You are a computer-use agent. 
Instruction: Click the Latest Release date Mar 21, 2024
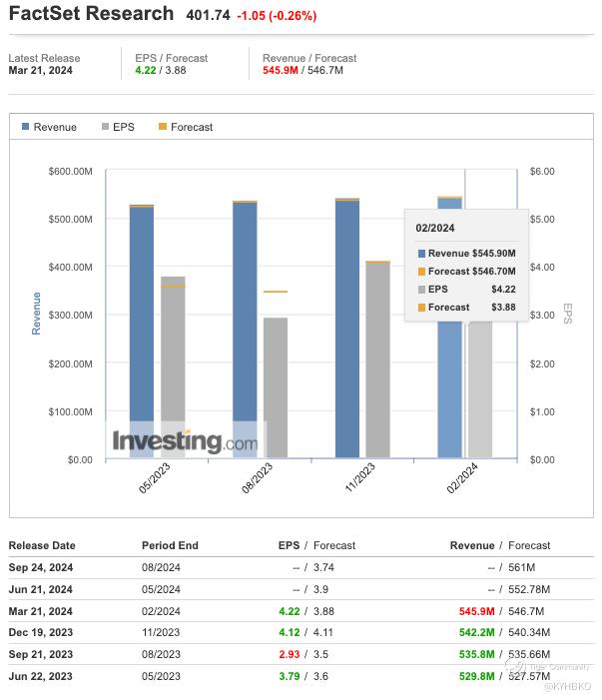click(41, 71)
